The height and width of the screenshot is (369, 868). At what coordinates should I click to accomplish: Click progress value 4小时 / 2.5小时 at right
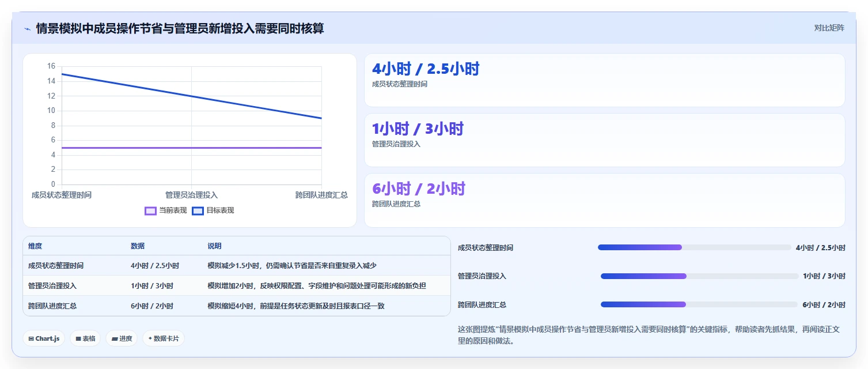click(x=821, y=247)
